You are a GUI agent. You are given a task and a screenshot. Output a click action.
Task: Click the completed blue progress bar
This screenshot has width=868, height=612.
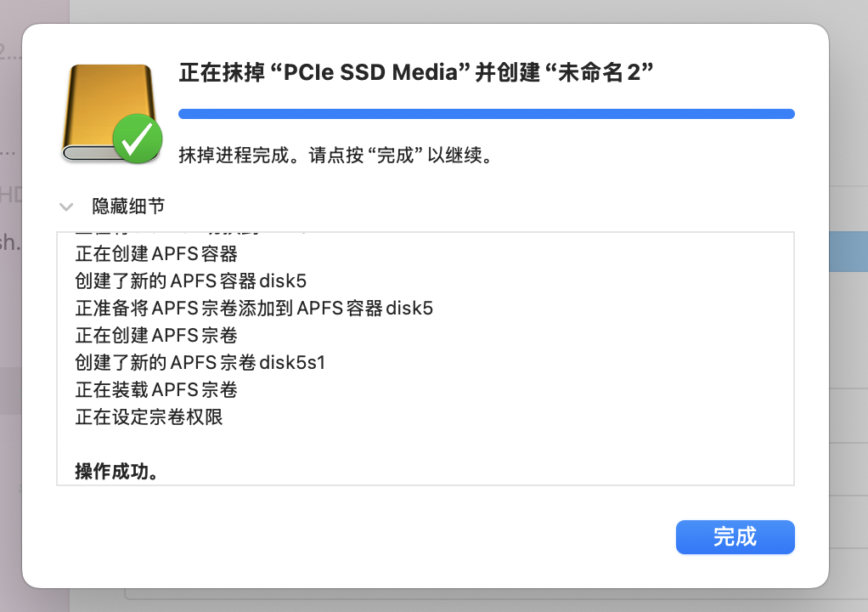486,114
